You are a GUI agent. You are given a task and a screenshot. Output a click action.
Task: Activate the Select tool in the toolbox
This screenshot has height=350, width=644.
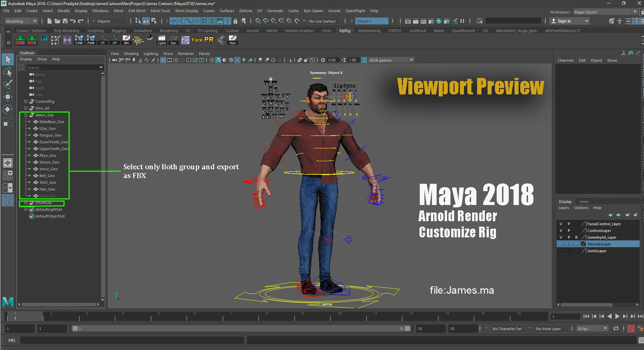click(x=8, y=59)
